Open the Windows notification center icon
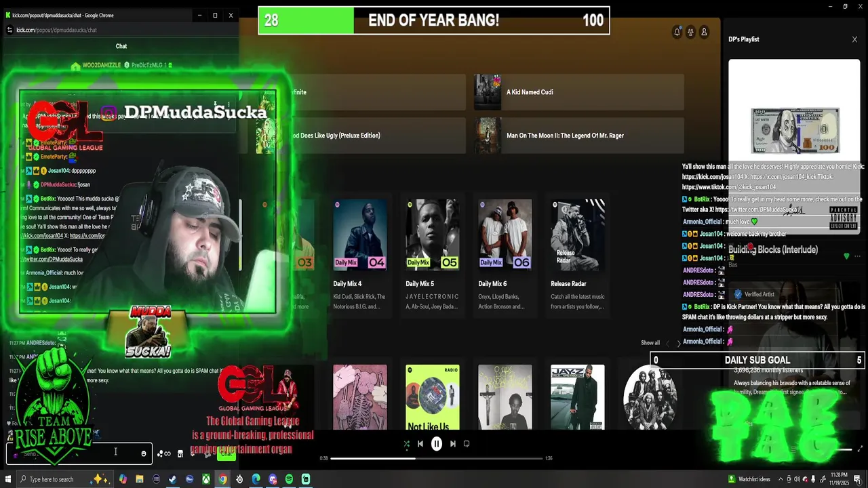The image size is (868, 488). tap(857, 479)
